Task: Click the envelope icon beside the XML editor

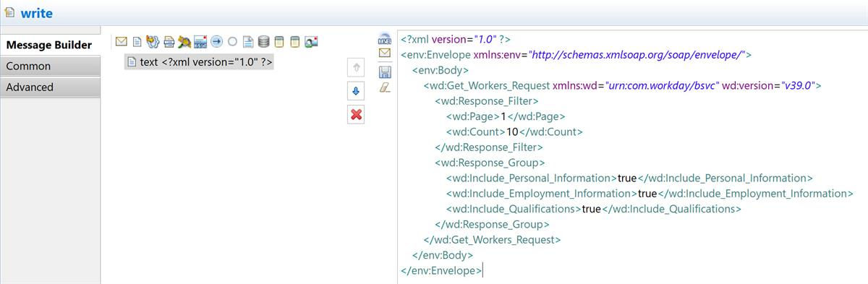Action: [x=385, y=53]
